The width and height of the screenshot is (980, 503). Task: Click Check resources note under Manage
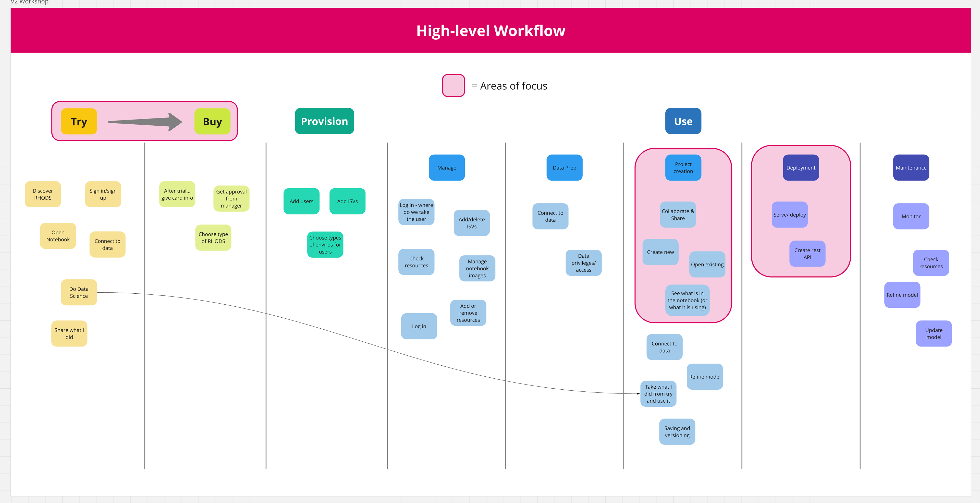tap(416, 262)
